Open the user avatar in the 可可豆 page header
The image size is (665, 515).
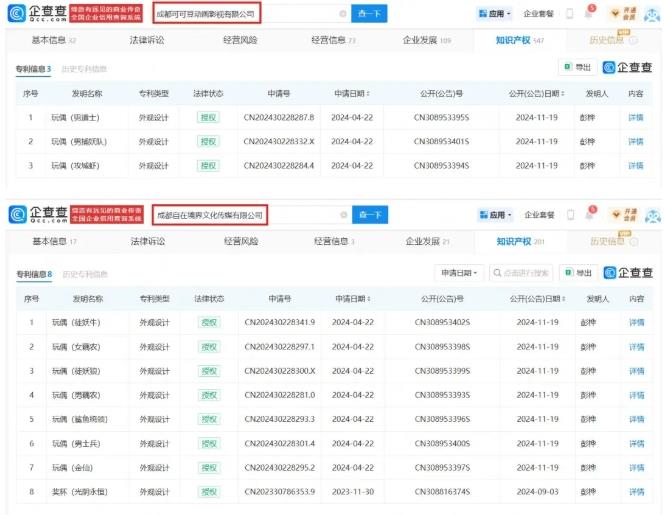pyautogui.click(x=652, y=14)
